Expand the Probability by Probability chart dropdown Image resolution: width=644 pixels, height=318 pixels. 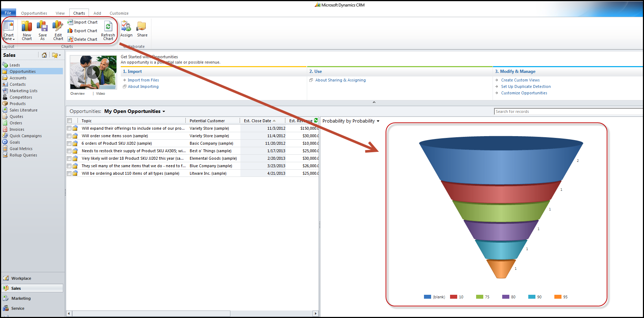(x=378, y=121)
